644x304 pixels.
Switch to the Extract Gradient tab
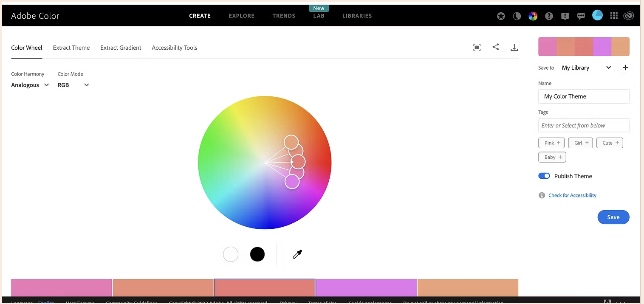(121, 48)
